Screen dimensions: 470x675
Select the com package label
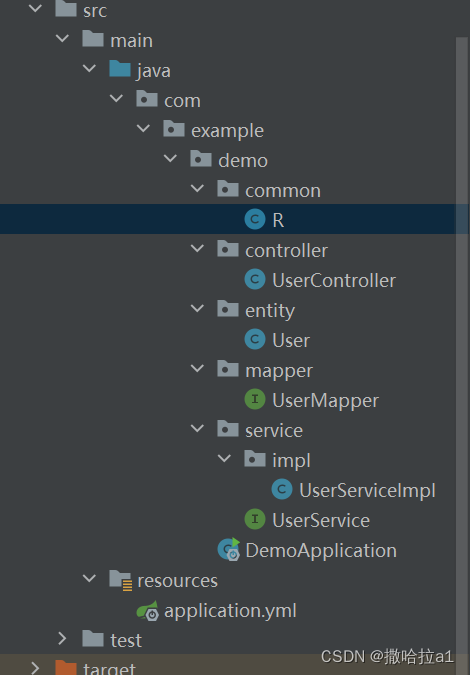click(x=182, y=101)
